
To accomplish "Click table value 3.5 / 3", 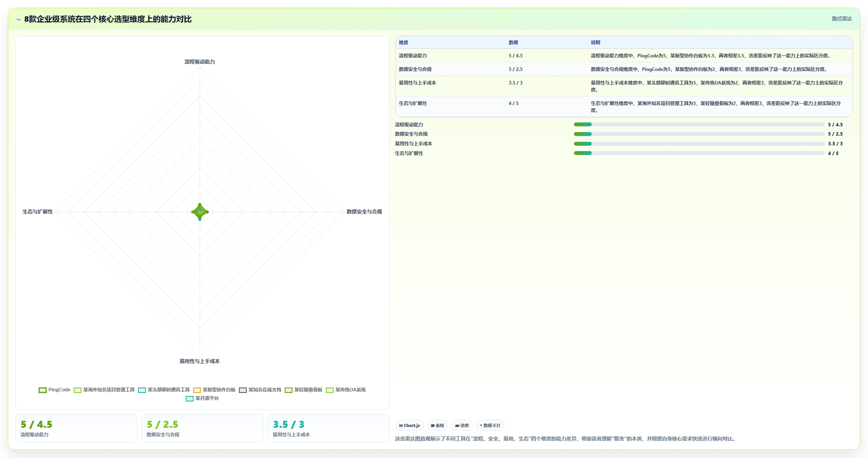I will (x=515, y=83).
